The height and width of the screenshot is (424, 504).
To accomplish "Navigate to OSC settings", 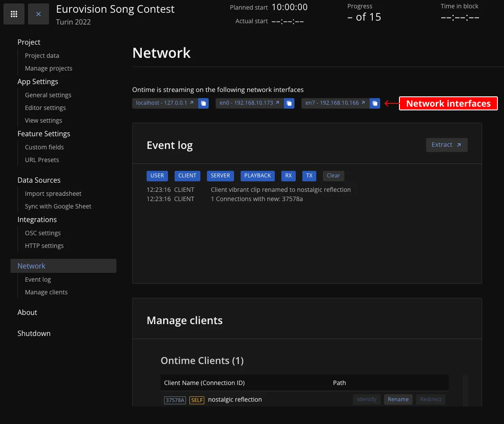I will (42, 233).
